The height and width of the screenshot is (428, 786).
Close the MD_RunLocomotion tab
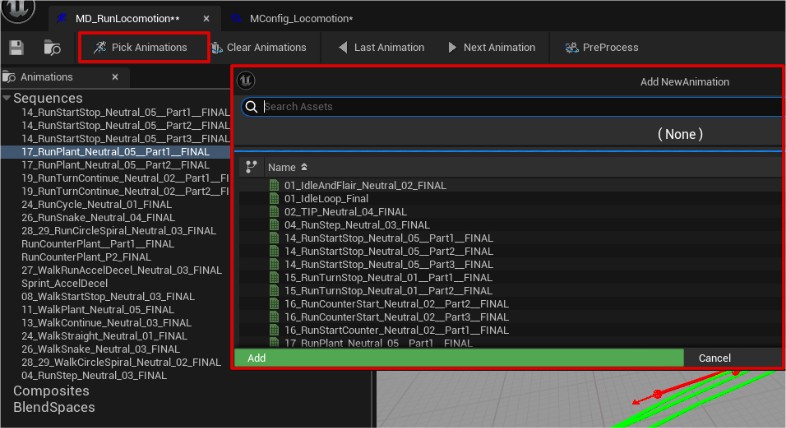coord(206,19)
